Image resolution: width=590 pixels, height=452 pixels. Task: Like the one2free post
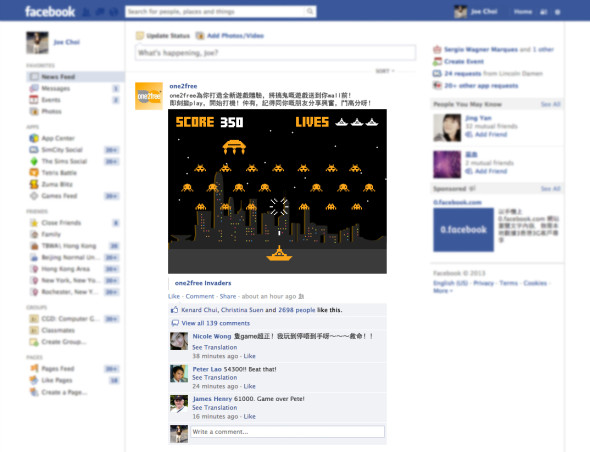174,296
